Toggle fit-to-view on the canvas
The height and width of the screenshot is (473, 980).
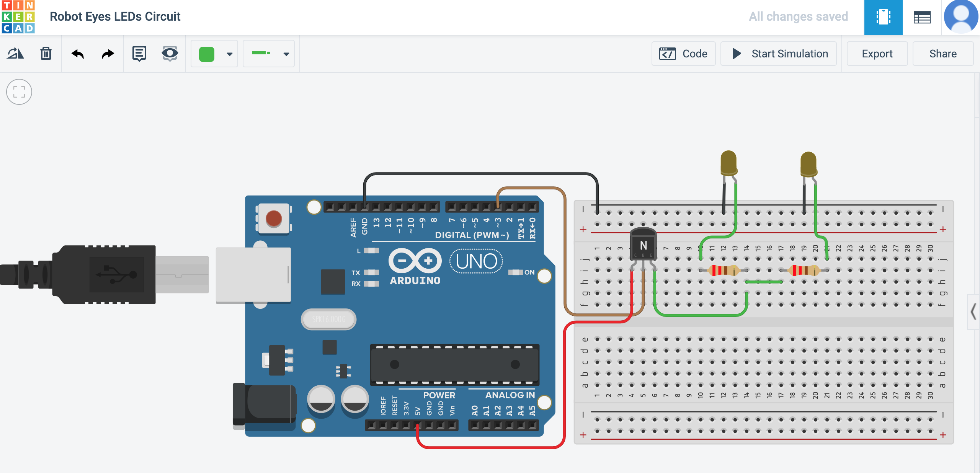tap(19, 92)
